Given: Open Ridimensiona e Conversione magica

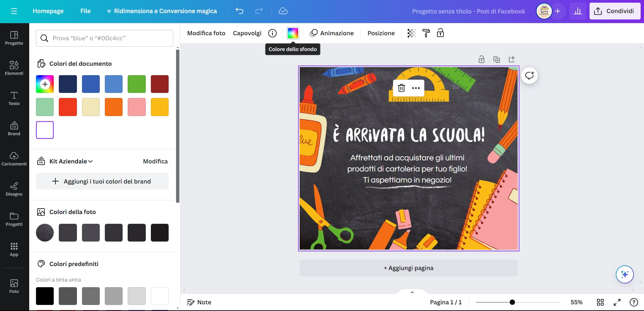Looking at the screenshot, I should [x=162, y=11].
